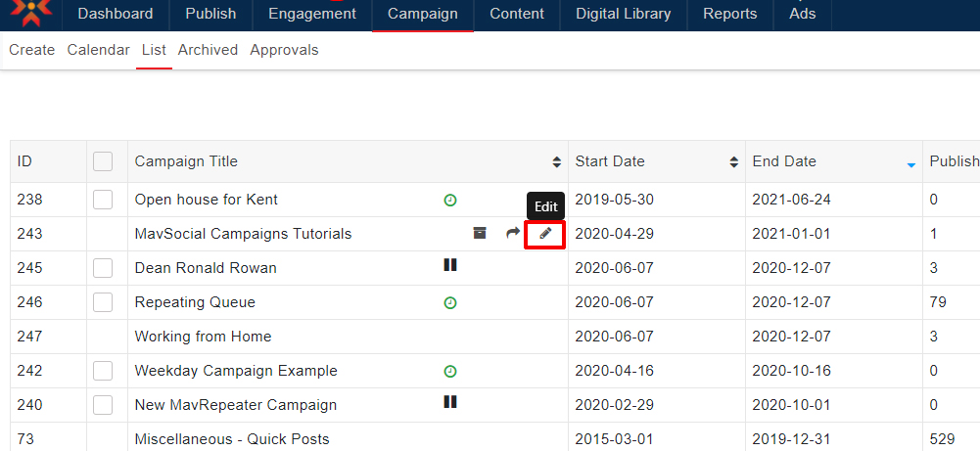Click the green clock icon for Open house for Kent
Image resolution: width=980 pixels, height=451 pixels.
[450, 200]
